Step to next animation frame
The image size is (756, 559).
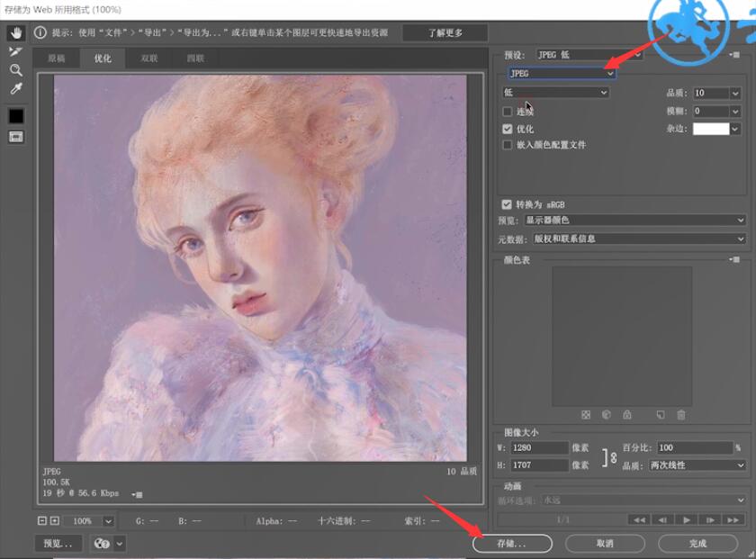[x=710, y=520]
